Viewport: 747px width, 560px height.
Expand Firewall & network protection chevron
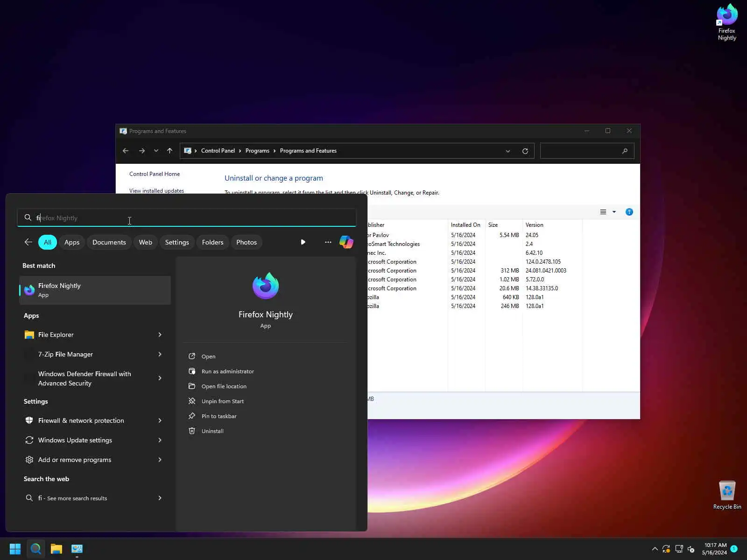[x=160, y=420]
